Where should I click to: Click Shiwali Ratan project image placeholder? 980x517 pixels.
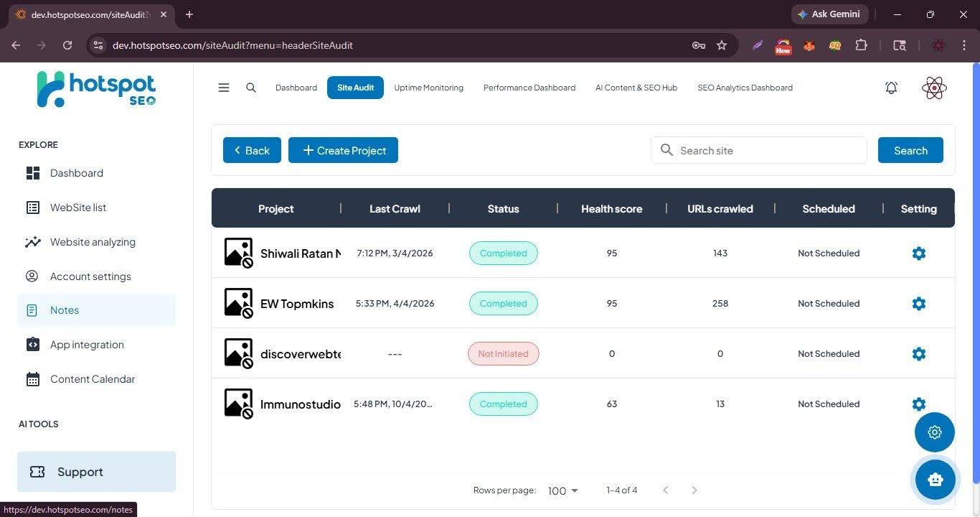click(239, 253)
